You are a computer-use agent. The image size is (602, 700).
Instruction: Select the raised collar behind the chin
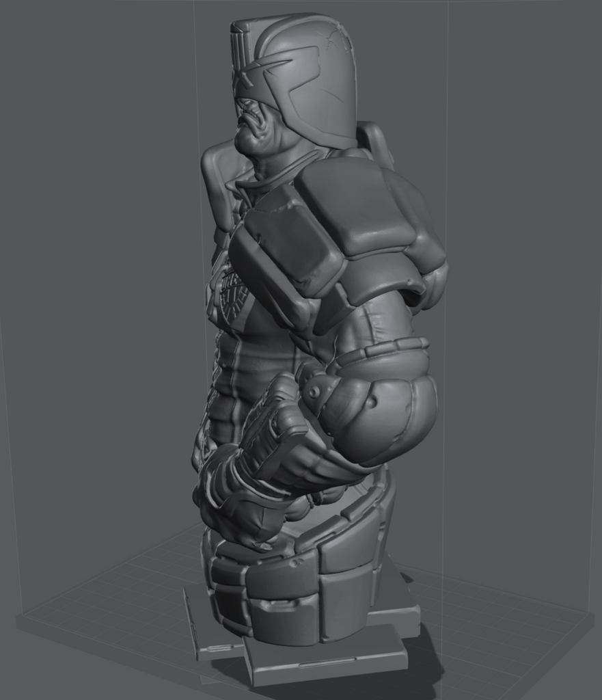[216, 181]
